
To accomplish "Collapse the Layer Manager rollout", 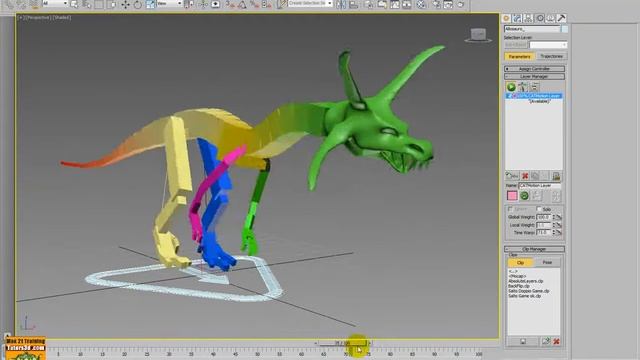I will [534, 76].
